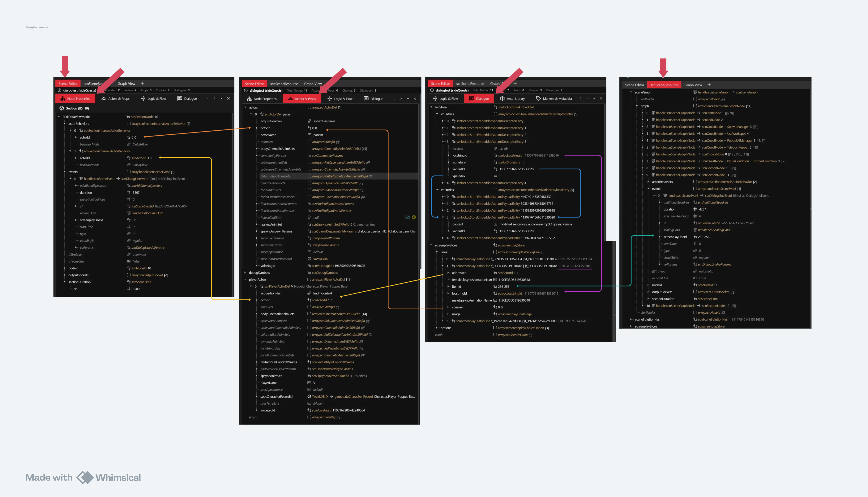868x497 pixels.
Task: Click the Markers & Metadata tag icon
Action: [538, 99]
